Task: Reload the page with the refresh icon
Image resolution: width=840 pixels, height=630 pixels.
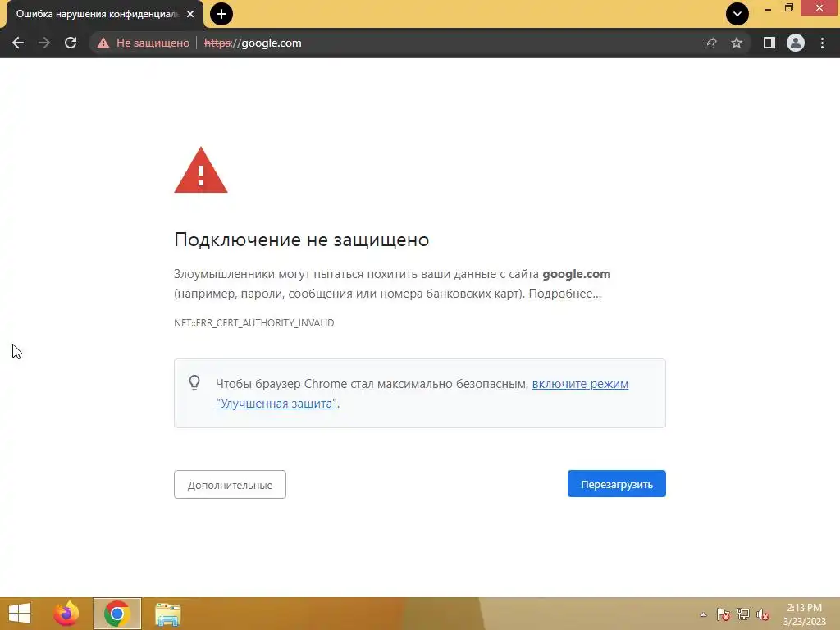Action: [x=71, y=43]
